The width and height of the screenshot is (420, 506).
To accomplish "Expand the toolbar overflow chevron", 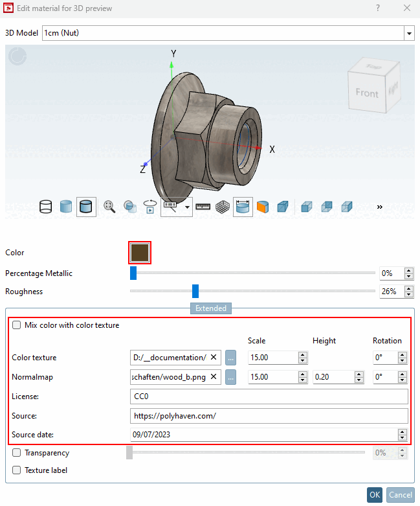I will [x=380, y=207].
